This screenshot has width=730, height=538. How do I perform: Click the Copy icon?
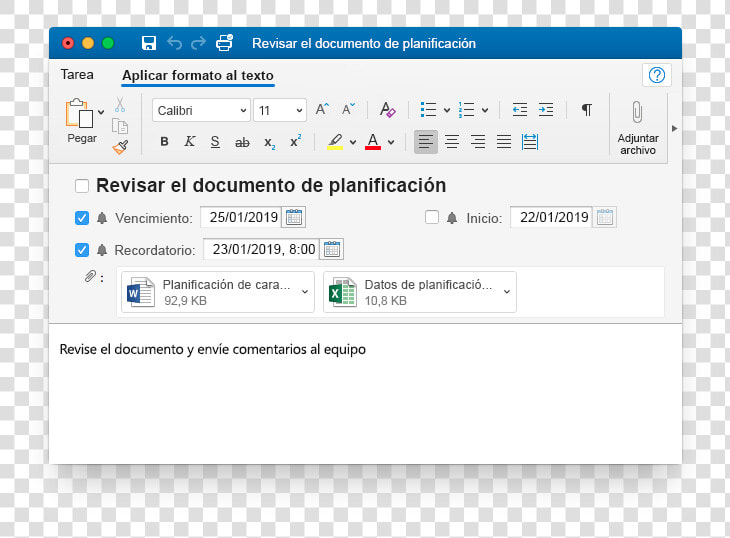click(x=120, y=126)
